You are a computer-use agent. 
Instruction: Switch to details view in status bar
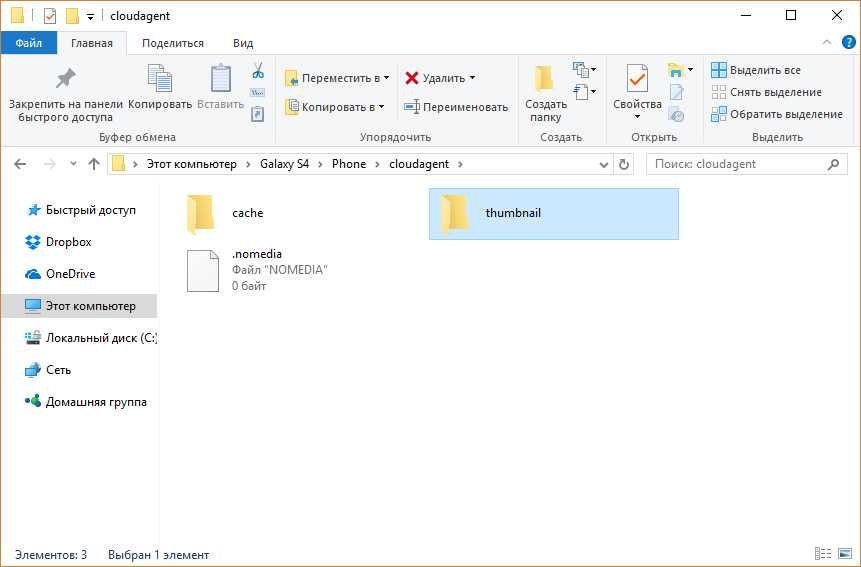[x=823, y=554]
